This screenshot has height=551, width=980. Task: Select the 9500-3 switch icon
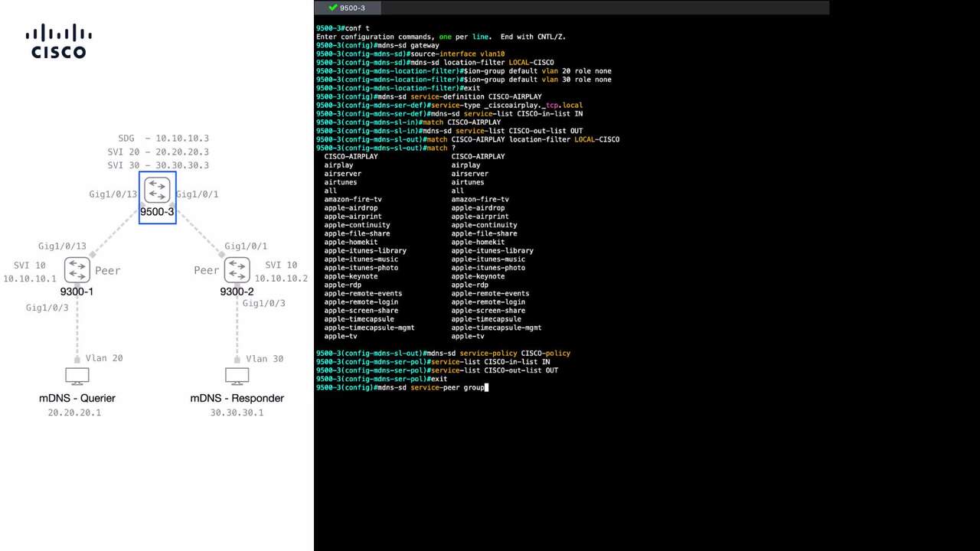[x=157, y=190]
